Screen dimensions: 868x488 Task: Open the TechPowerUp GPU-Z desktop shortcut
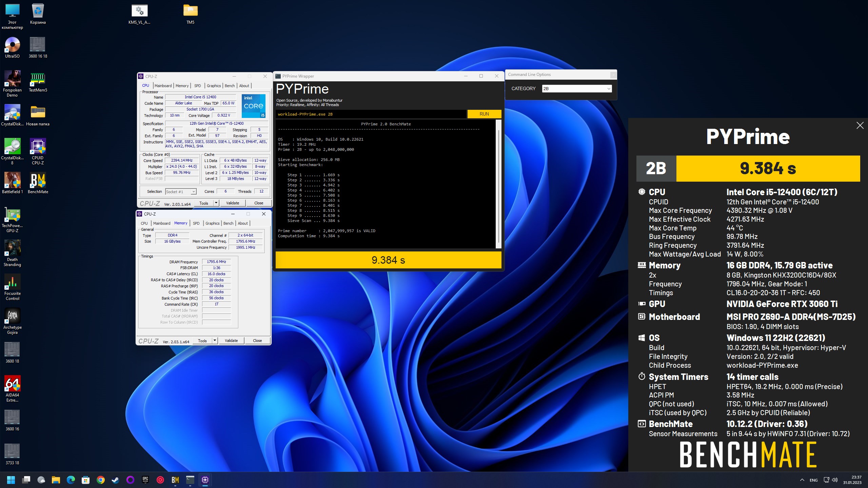coord(12,219)
